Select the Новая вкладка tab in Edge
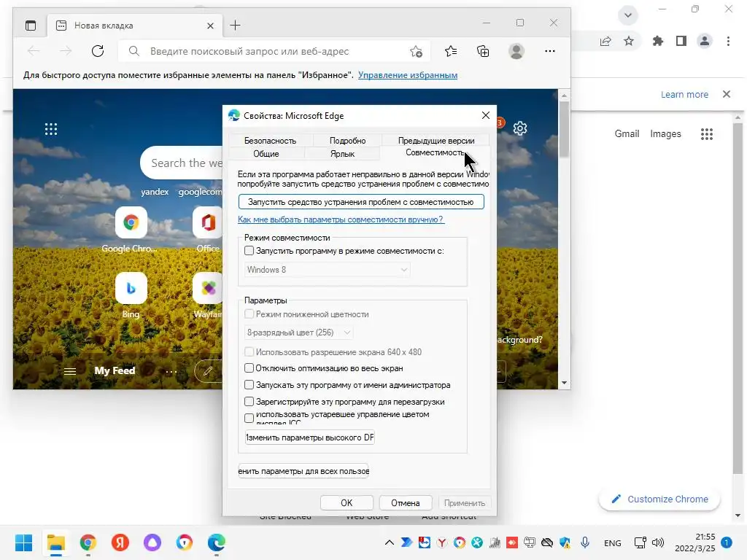 [x=135, y=26]
